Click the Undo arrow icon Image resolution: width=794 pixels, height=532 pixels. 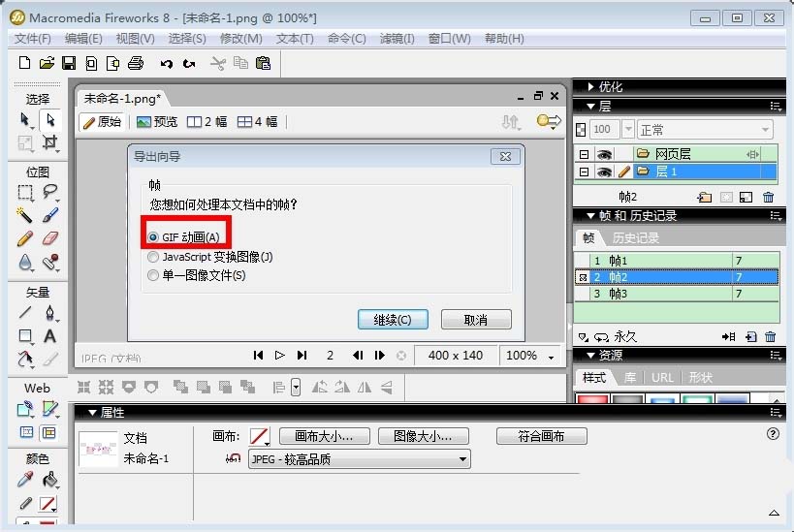point(167,63)
